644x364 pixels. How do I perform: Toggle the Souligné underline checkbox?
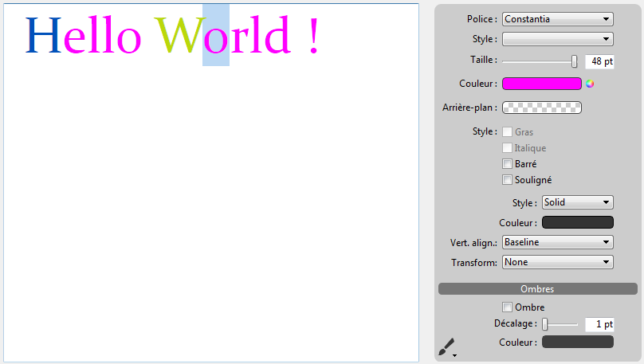tap(507, 180)
